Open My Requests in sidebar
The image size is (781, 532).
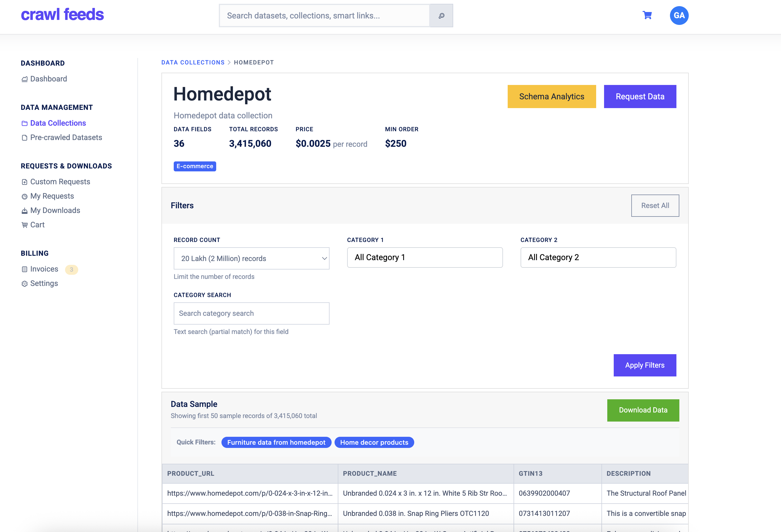52,196
